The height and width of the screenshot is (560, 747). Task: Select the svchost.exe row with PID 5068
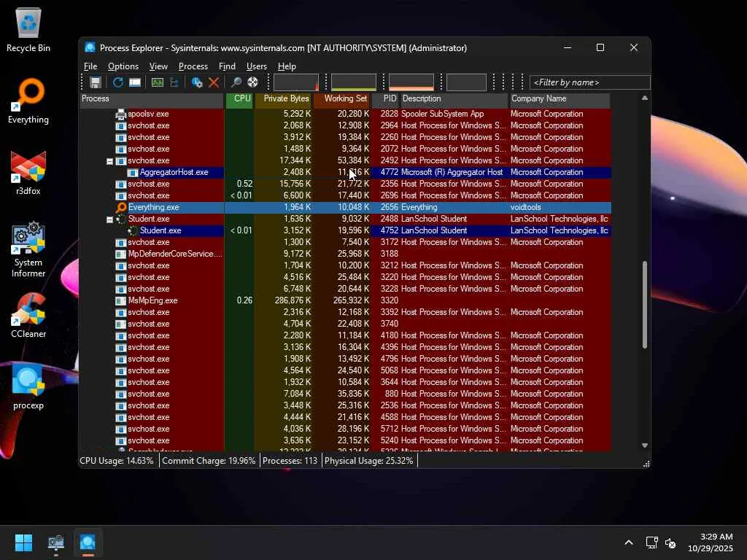tap(345, 370)
